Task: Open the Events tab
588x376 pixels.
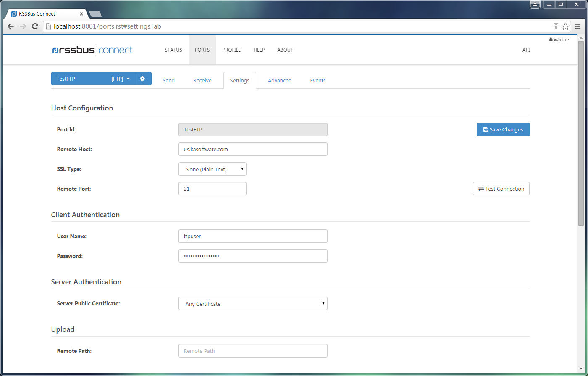Action: (x=318, y=80)
